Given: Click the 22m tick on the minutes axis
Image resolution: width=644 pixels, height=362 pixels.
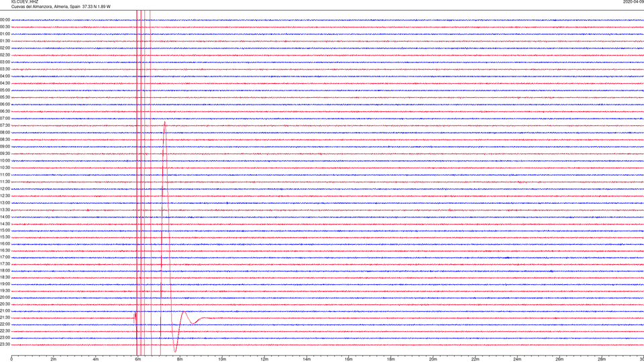Looking at the screenshot, I should point(475,359).
